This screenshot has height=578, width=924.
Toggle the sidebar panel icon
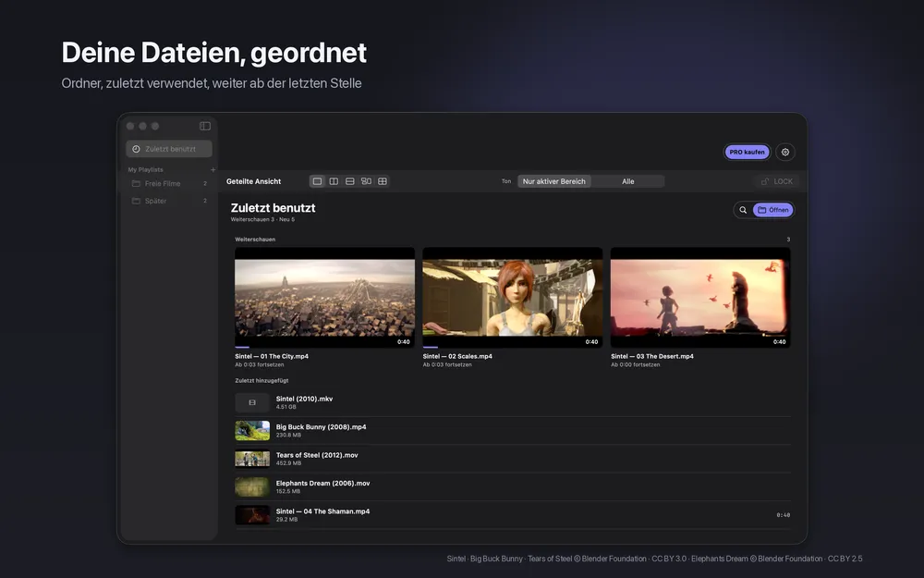tap(205, 126)
